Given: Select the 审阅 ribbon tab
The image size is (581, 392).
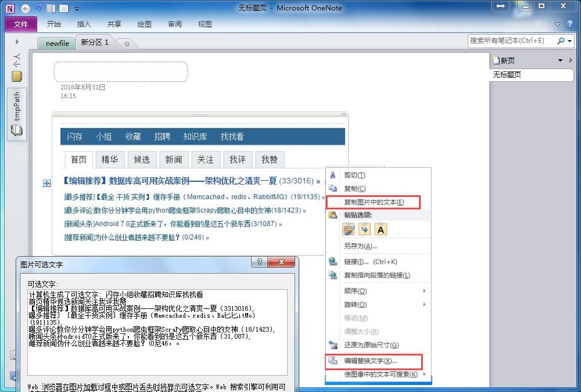Looking at the screenshot, I should click(x=174, y=24).
